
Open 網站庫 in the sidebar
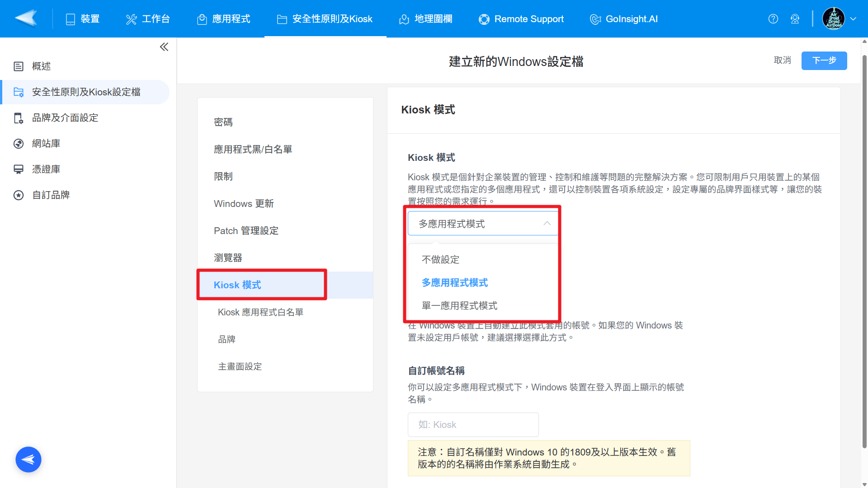tap(46, 144)
